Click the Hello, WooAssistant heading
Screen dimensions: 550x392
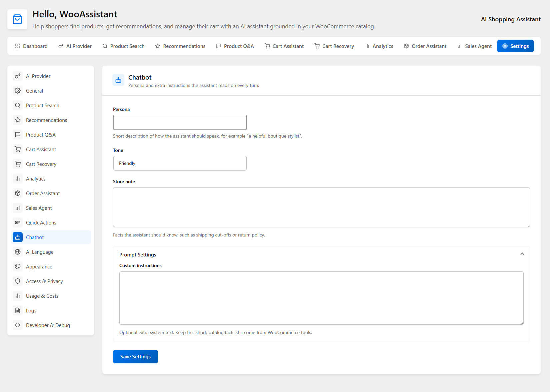[x=75, y=14]
